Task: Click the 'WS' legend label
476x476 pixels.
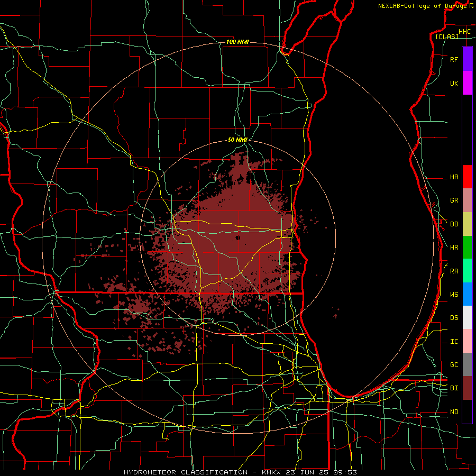Action: tap(454, 295)
